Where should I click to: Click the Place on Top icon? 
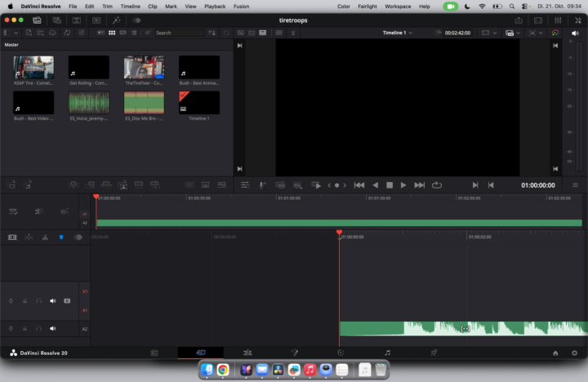[139, 184]
